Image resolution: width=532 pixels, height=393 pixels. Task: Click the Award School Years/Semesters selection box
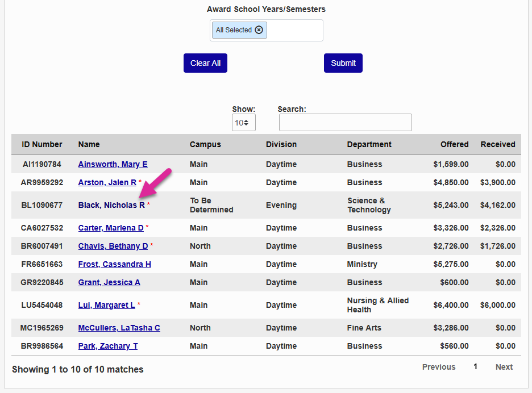pos(267,31)
